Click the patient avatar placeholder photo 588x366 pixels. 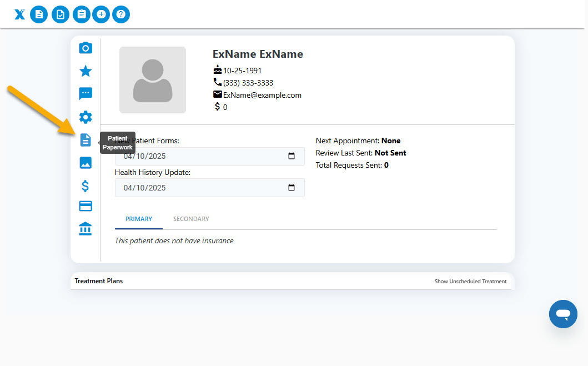153,80
